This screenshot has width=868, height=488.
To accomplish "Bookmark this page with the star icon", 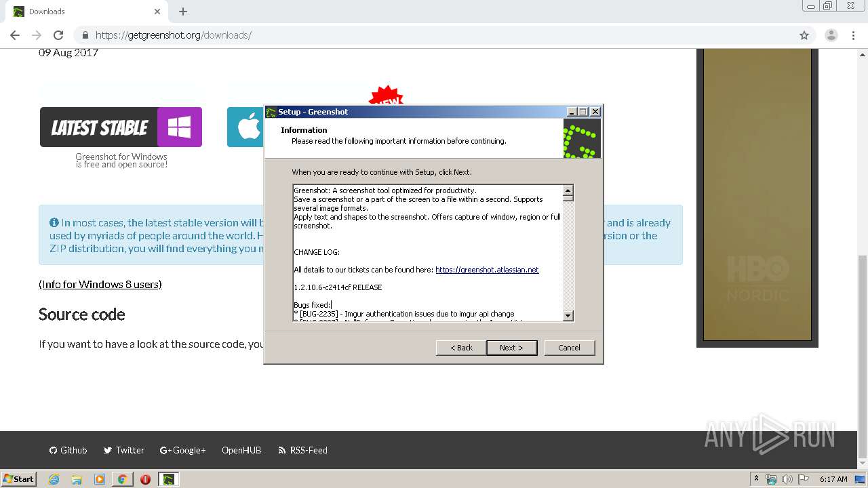I will 804,35.
